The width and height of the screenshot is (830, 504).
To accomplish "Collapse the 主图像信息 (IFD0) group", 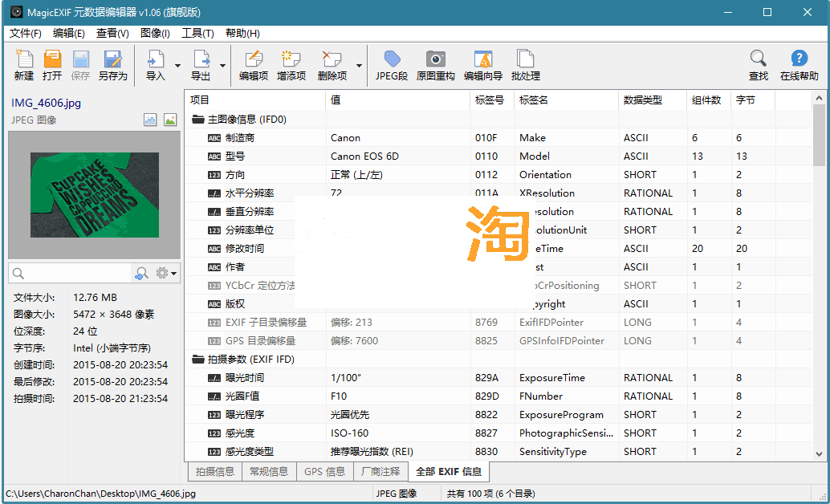I will (197, 120).
